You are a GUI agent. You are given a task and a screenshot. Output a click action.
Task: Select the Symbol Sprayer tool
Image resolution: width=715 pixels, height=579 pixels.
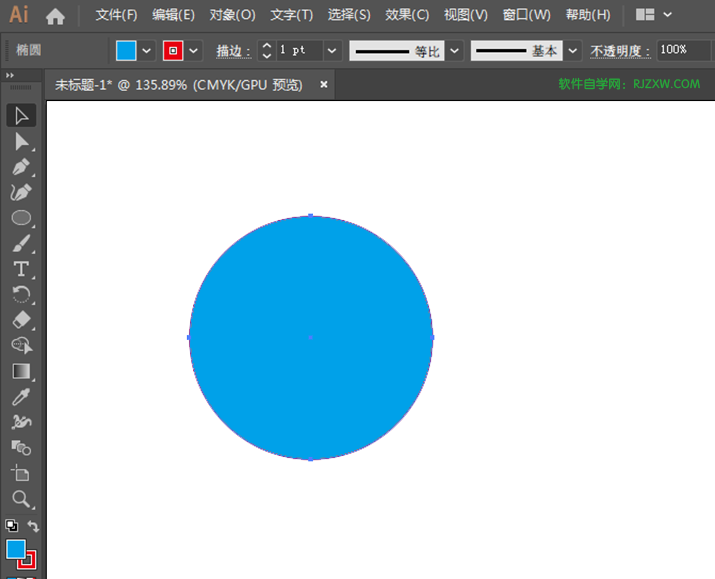pos(21,422)
